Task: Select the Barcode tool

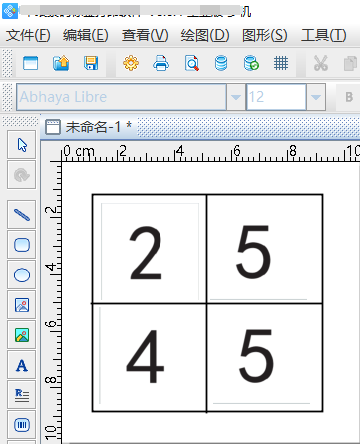Action: coord(22,425)
